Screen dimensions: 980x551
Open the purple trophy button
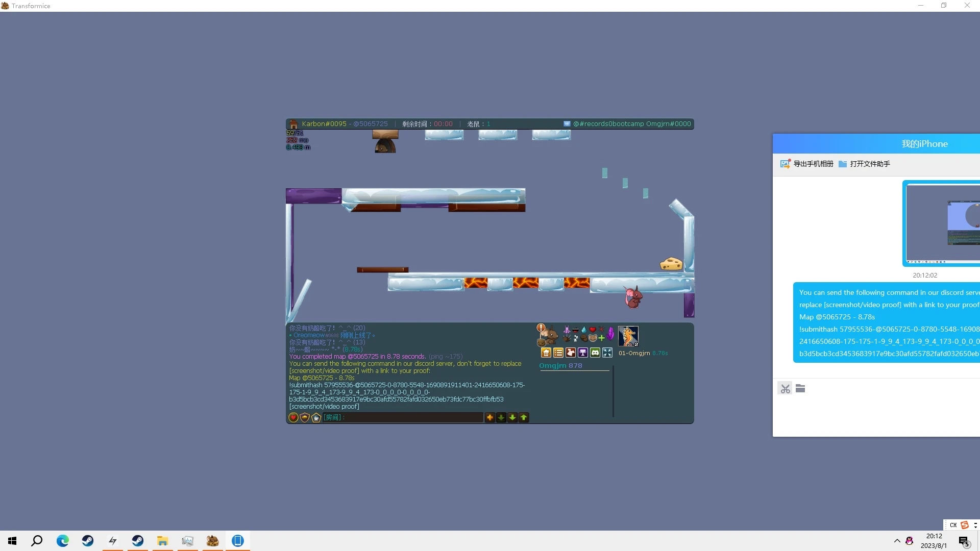[x=583, y=353]
